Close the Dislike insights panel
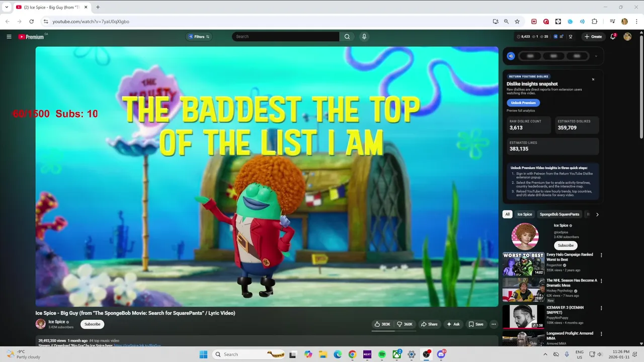This screenshot has height=362, width=644. [x=593, y=79]
